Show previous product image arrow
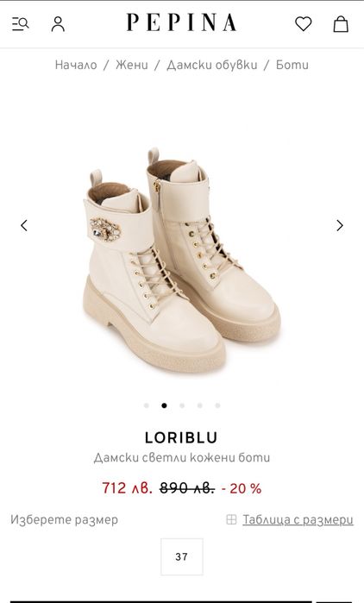The width and height of the screenshot is (364, 603). point(24,225)
